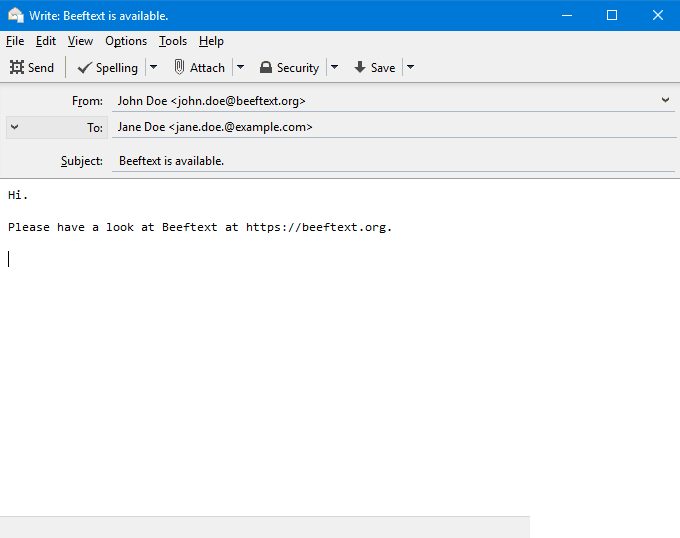Image resolution: width=680 pixels, height=538 pixels.
Task: Click the Security label text
Action: pos(298,68)
